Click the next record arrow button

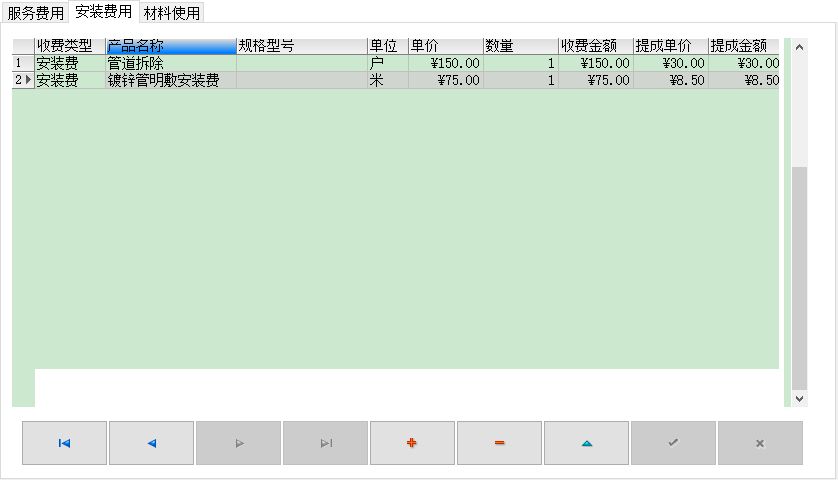tap(238, 443)
